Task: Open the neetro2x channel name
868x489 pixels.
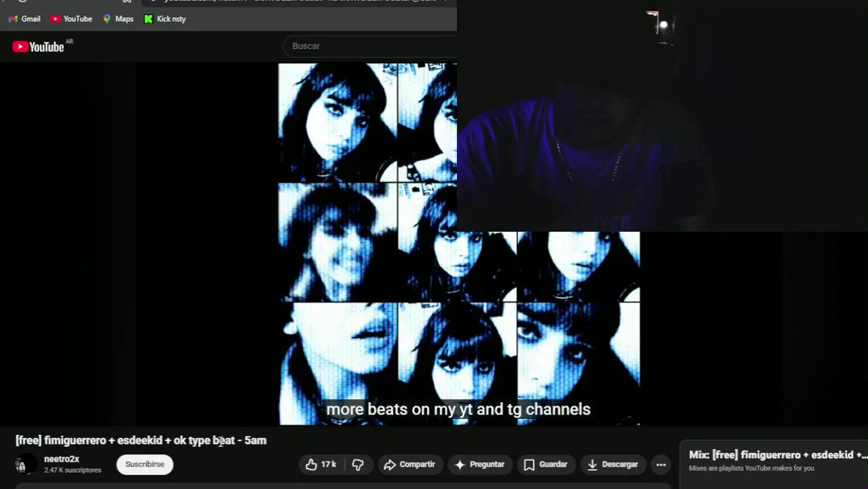Action: point(62,459)
